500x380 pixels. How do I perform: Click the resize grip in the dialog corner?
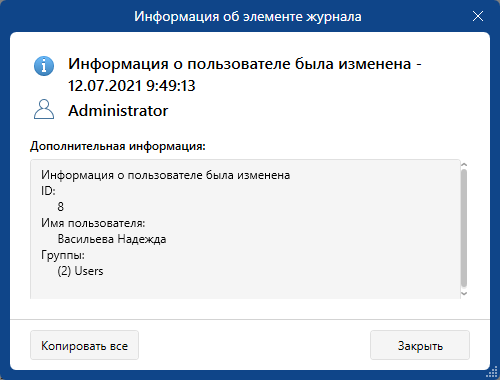492,372
